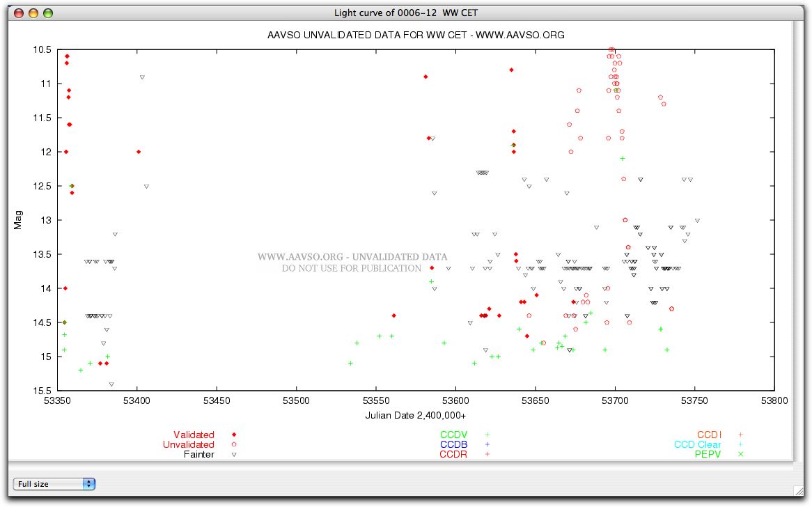
Task: Click the red Validated diamond legend marker
Action: 234,435
